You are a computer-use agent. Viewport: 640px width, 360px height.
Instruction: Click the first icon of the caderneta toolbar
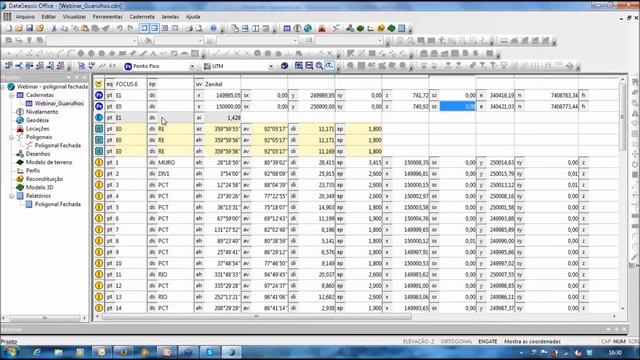(x=9, y=66)
